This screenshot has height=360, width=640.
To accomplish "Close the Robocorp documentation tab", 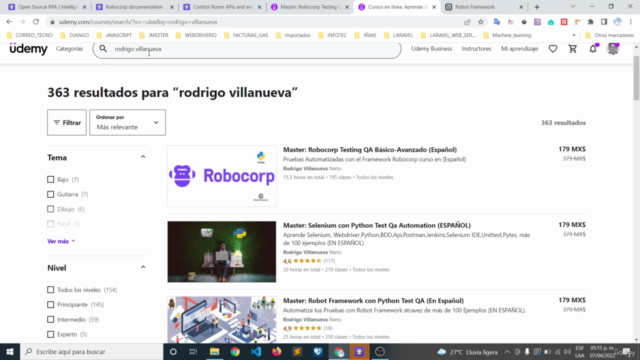I will tap(172, 7).
